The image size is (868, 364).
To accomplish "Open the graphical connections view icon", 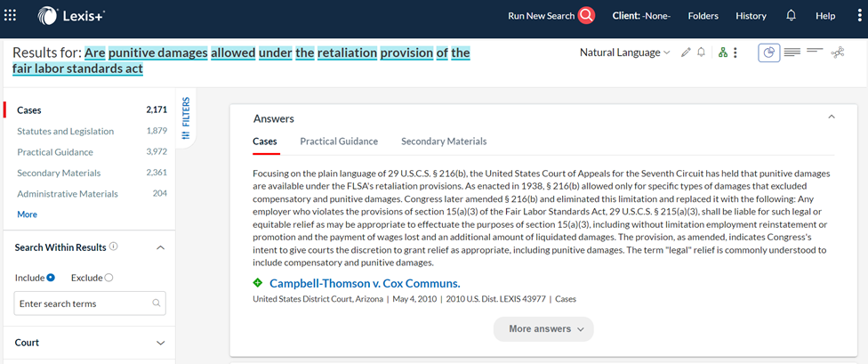I will 838,53.
